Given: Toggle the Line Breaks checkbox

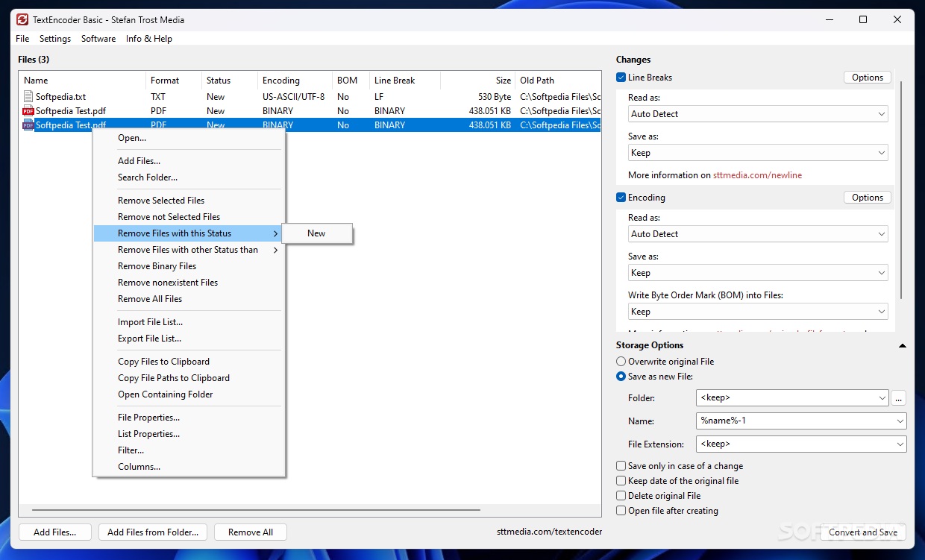Looking at the screenshot, I should tap(621, 78).
